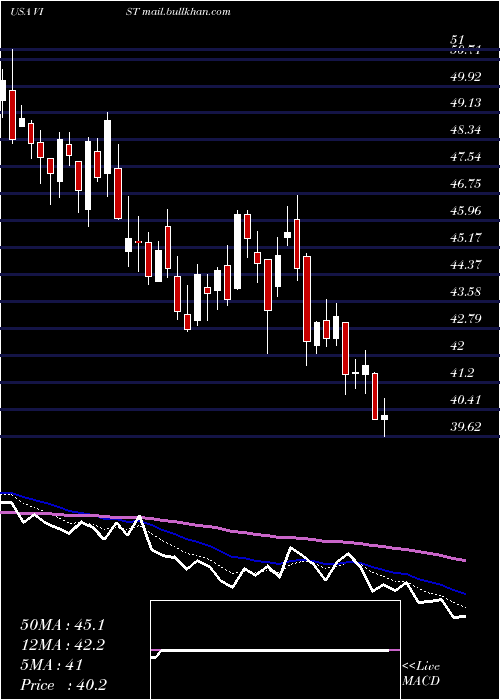This screenshot has width=500, height=700.
Task: Click the '12MA : 42.2' indicator value
Action: pyautogui.click(x=62, y=645)
